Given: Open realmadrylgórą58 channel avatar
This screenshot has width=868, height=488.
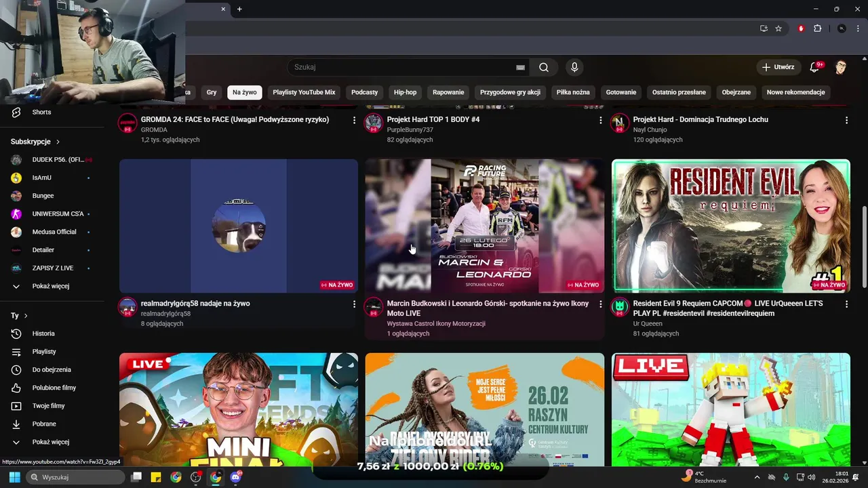Looking at the screenshot, I should 127,307.
